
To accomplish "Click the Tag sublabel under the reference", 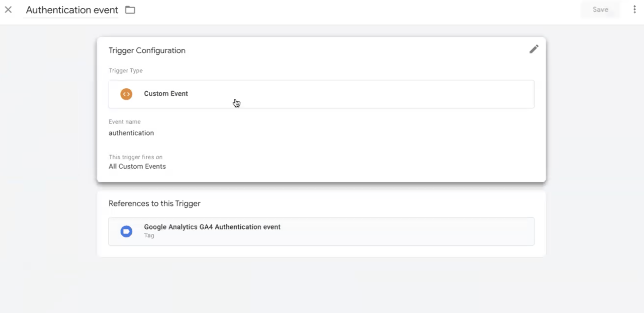I will [149, 235].
